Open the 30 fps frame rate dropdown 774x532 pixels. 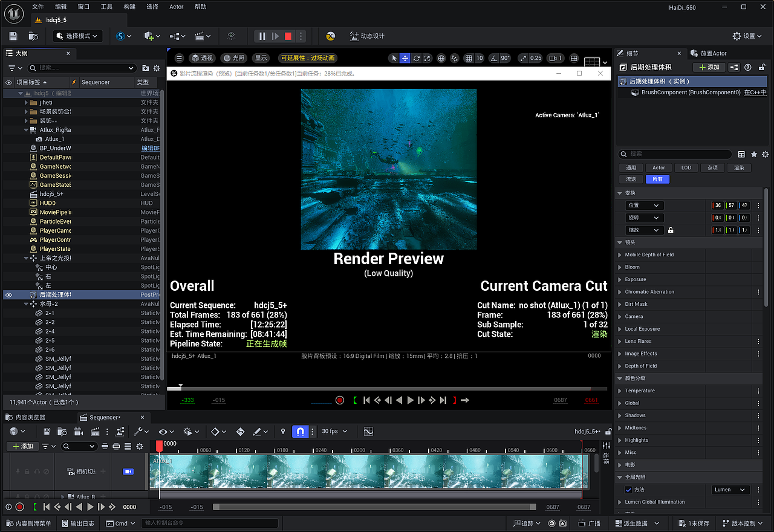tap(334, 432)
